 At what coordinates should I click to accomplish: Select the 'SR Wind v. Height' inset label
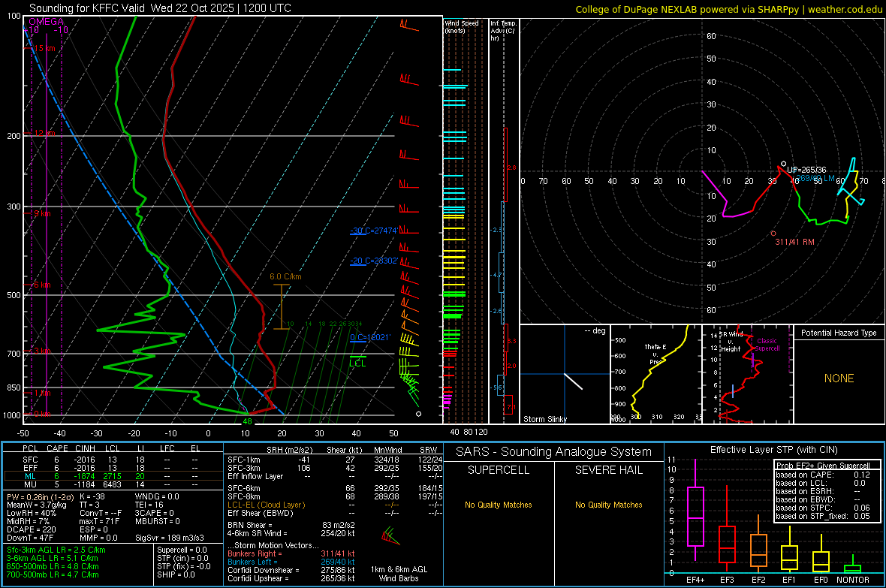731,342
